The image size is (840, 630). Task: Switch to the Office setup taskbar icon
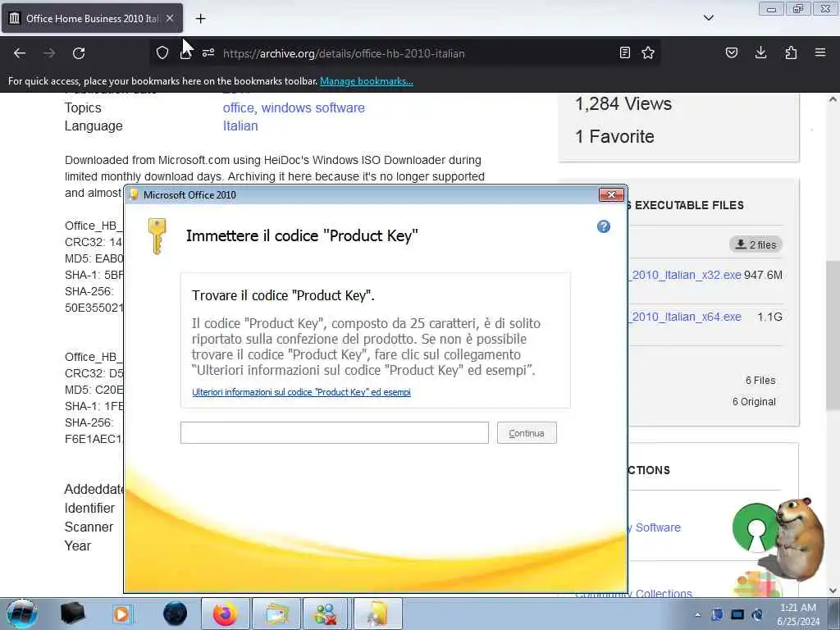pos(377,614)
